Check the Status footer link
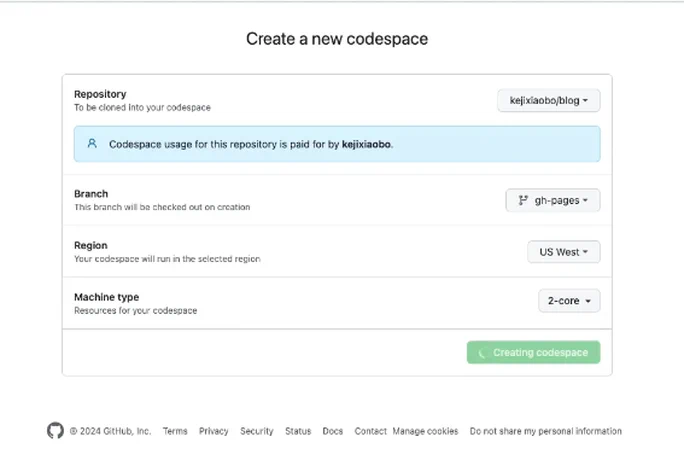The width and height of the screenshot is (684, 460). tap(298, 432)
